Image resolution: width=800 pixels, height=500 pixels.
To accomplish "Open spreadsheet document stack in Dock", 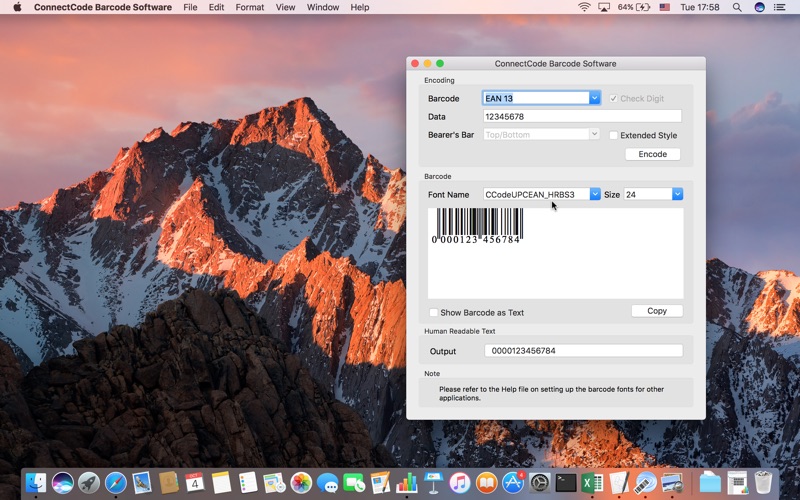I will click(737, 483).
